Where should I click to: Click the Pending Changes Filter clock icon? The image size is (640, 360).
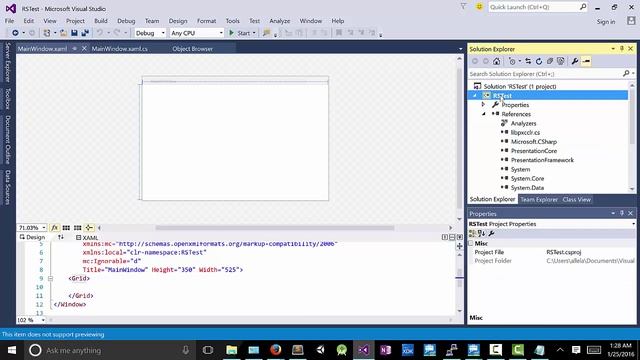(512, 61)
